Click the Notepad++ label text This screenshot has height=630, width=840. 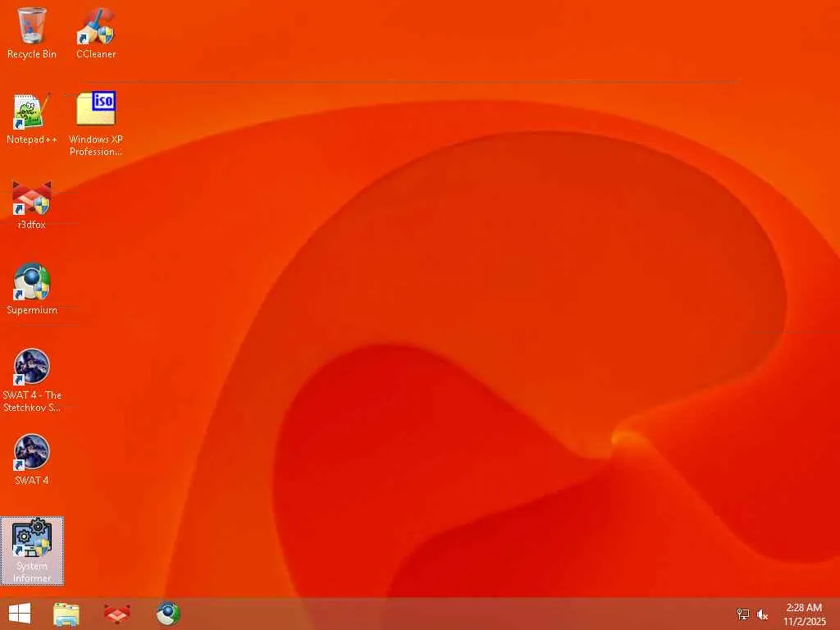click(x=32, y=139)
